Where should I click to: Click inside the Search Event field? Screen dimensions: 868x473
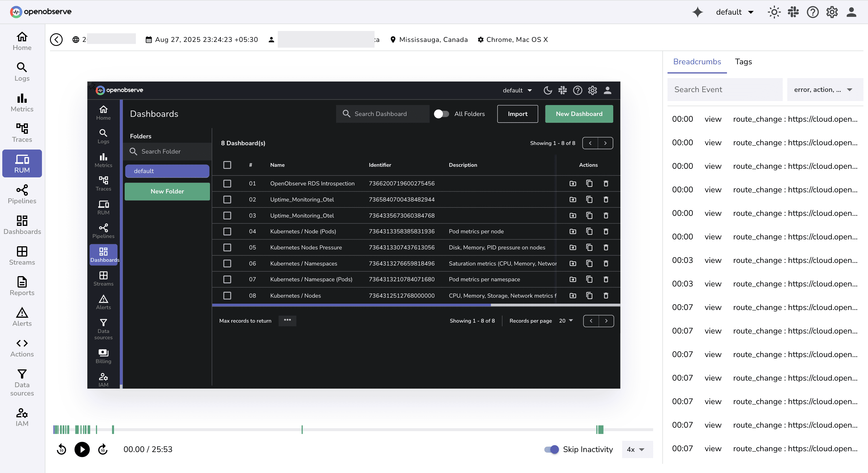click(x=724, y=90)
